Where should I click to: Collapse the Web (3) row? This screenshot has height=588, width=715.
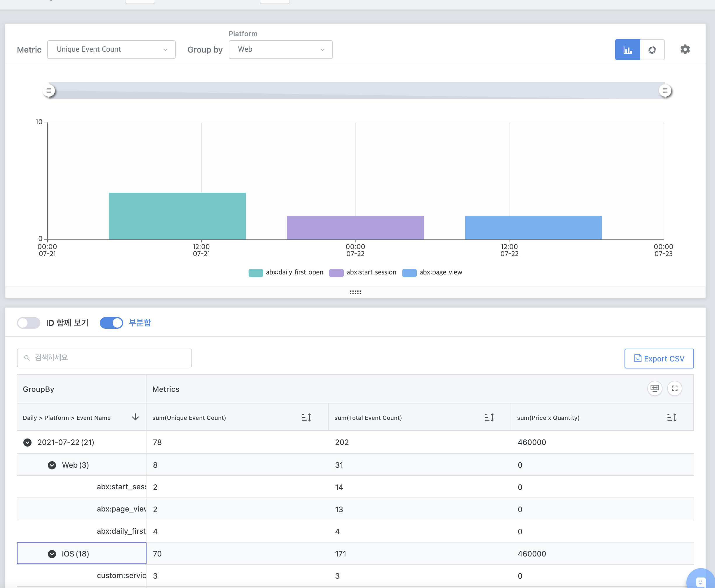pyautogui.click(x=52, y=465)
